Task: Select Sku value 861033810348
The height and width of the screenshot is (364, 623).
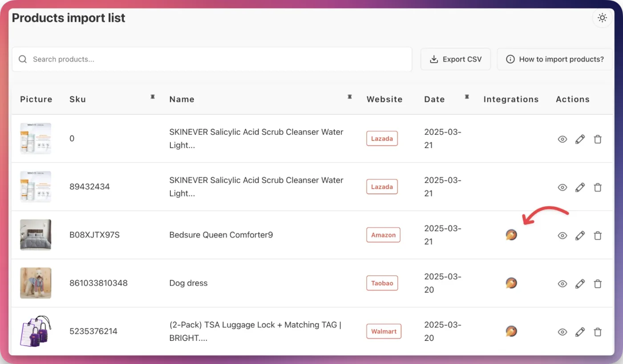Action: (x=98, y=283)
